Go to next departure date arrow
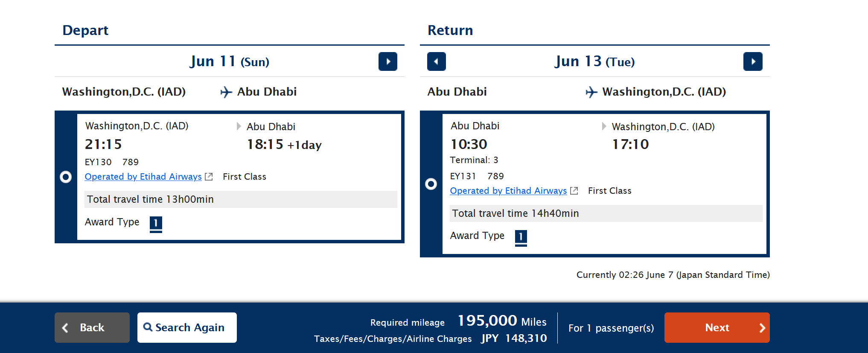The image size is (868, 353). pos(387,61)
